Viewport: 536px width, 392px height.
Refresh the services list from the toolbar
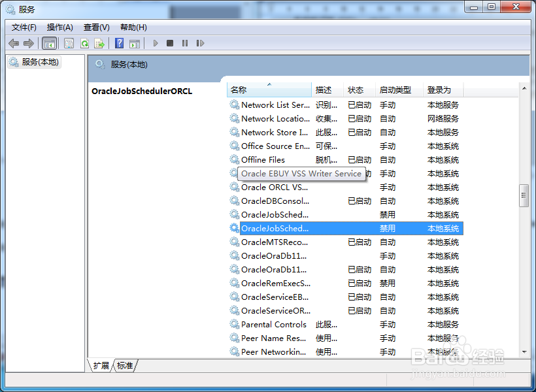[x=84, y=43]
